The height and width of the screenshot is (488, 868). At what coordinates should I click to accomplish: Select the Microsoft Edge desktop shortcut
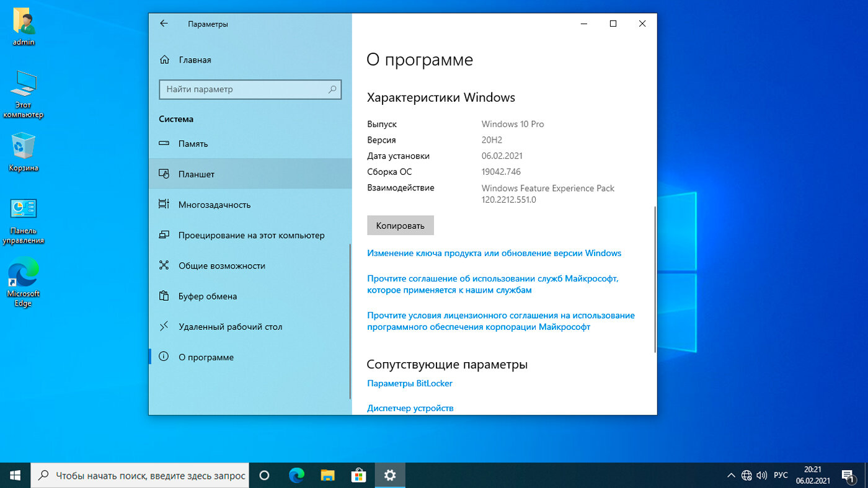click(24, 282)
